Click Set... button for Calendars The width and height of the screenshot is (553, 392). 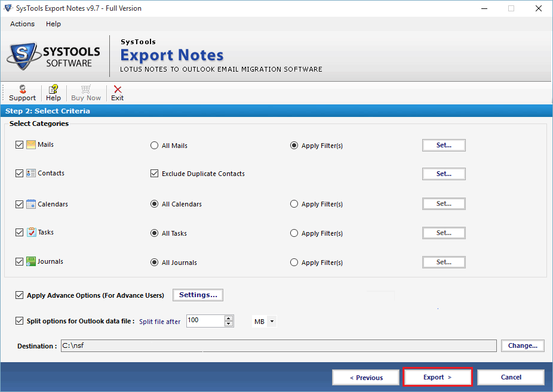444,203
